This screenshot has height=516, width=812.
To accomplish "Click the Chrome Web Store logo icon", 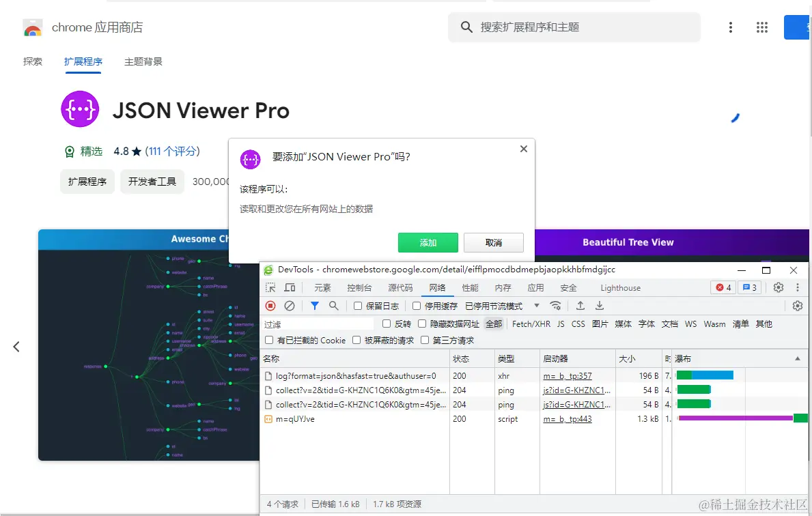I will (x=33, y=27).
